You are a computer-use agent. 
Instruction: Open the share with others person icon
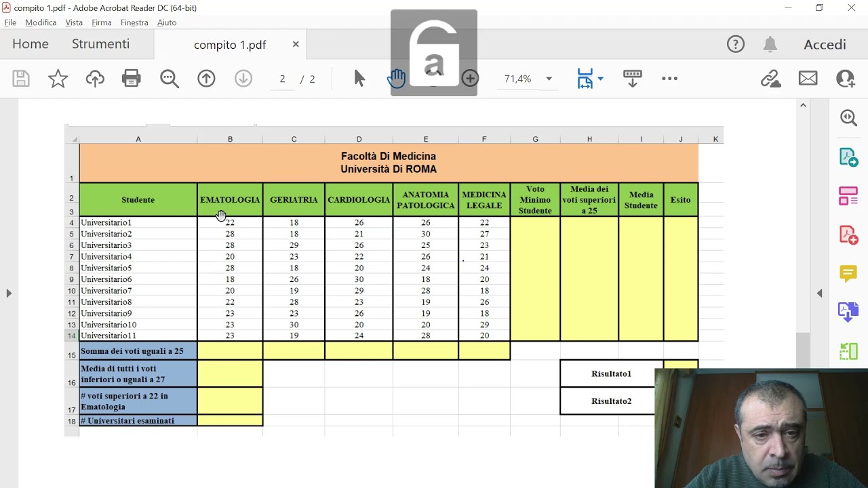[x=846, y=79]
